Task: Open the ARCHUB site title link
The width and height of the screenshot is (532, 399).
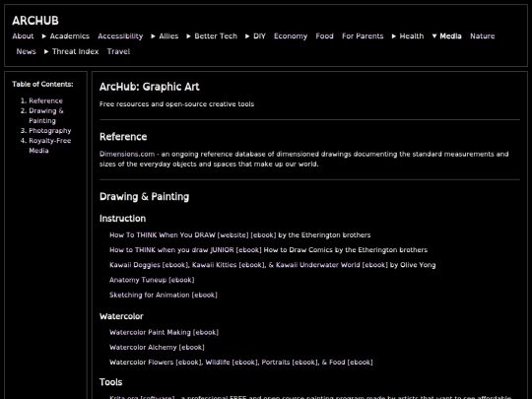Action: tap(35, 21)
